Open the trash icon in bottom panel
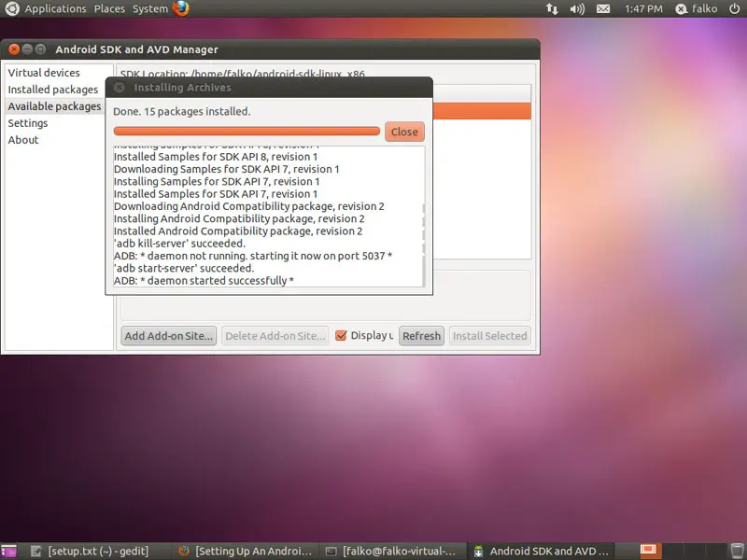 (738, 551)
